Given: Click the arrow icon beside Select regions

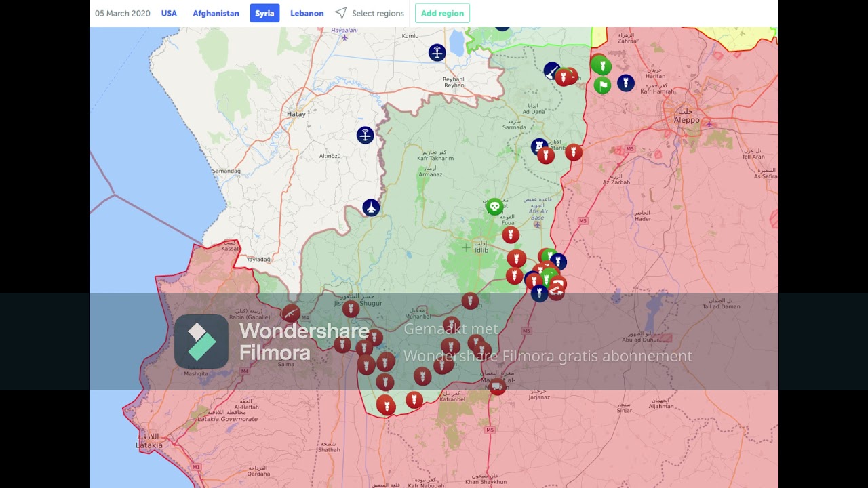Looking at the screenshot, I should point(340,13).
